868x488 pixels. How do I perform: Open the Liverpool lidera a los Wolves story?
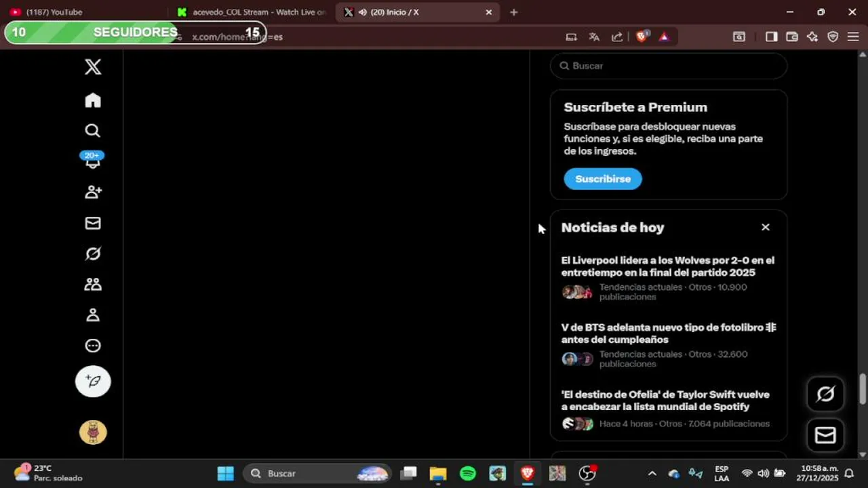(x=668, y=278)
